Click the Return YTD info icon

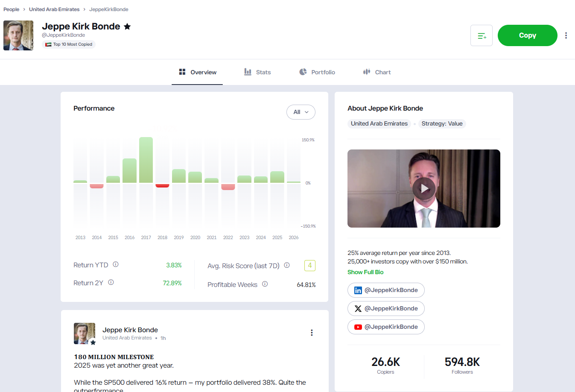click(116, 265)
